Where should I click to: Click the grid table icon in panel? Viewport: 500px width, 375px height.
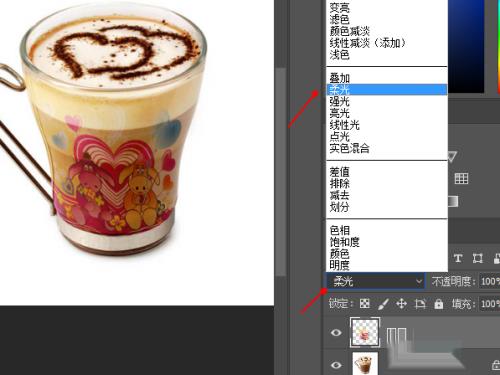pyautogui.click(x=461, y=178)
